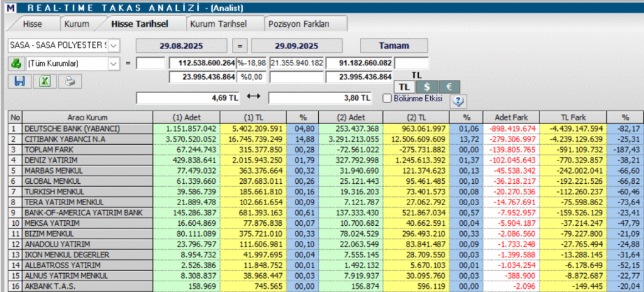
Task: Switch currency to euro
Action: point(449,86)
